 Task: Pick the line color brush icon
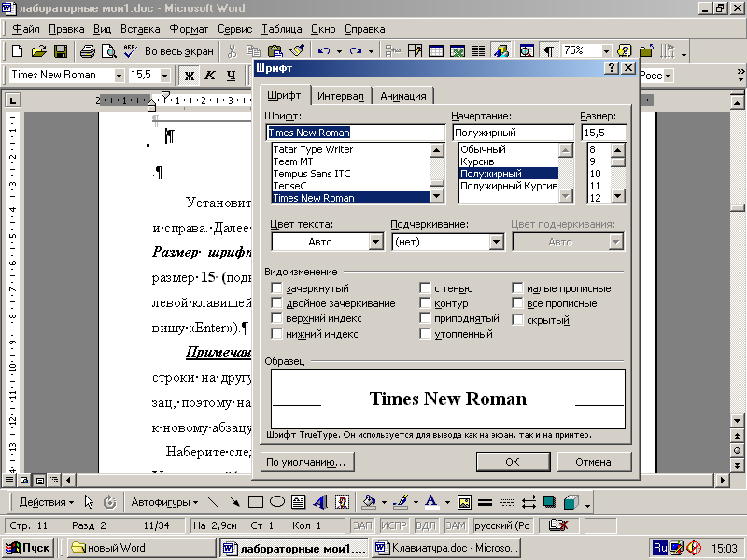click(402, 502)
